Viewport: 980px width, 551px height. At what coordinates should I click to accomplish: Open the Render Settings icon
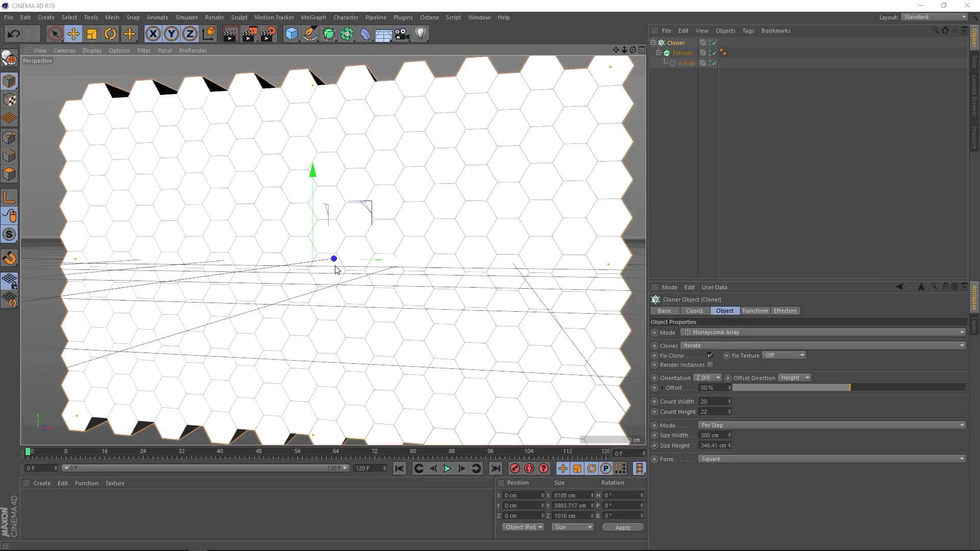pos(268,34)
